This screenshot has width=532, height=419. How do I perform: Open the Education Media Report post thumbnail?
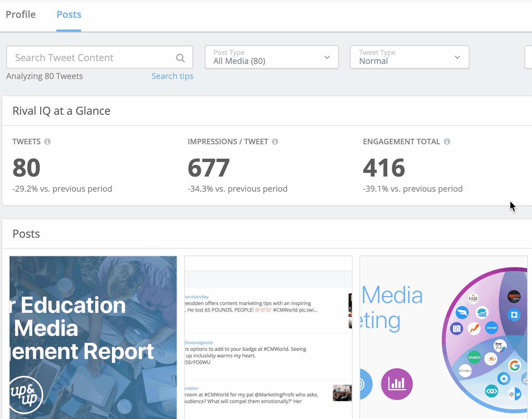(x=93, y=337)
